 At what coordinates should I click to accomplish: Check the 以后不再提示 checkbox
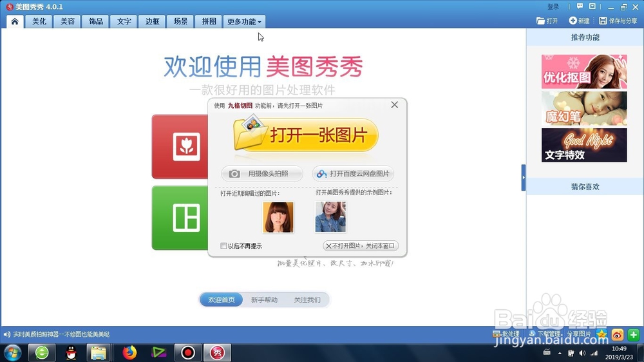223,245
